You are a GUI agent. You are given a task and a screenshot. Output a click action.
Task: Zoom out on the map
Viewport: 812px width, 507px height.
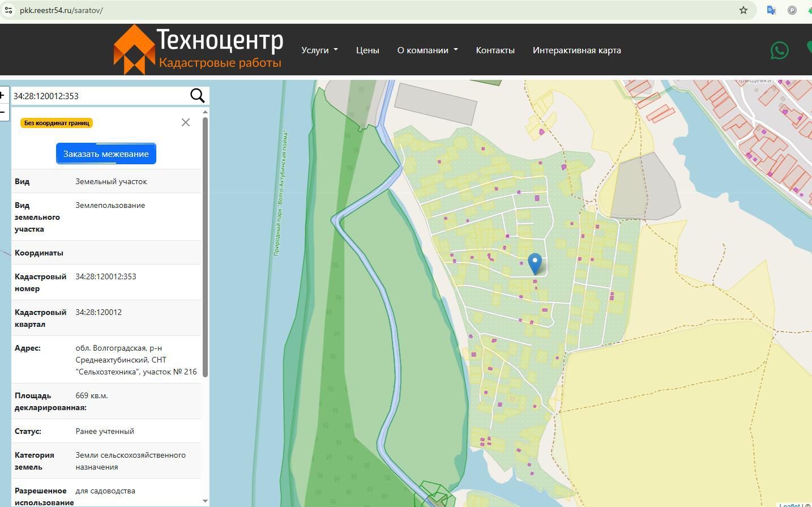(3, 112)
